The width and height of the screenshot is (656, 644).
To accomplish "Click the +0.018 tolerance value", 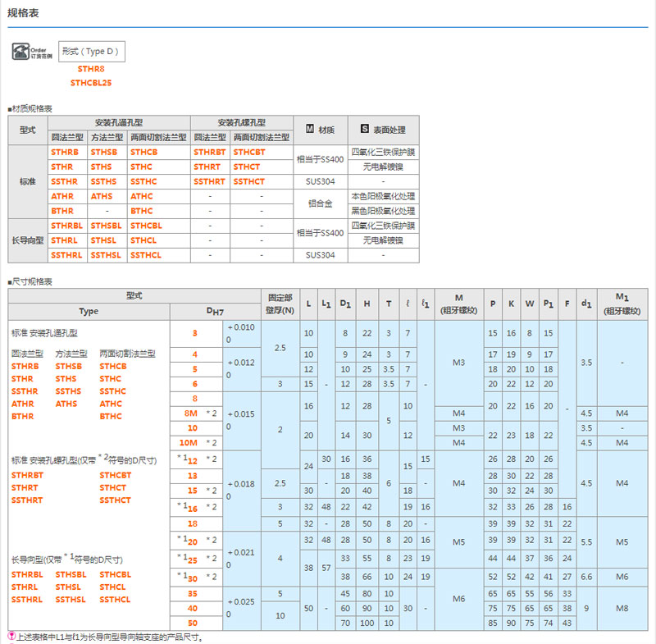I will [x=241, y=484].
